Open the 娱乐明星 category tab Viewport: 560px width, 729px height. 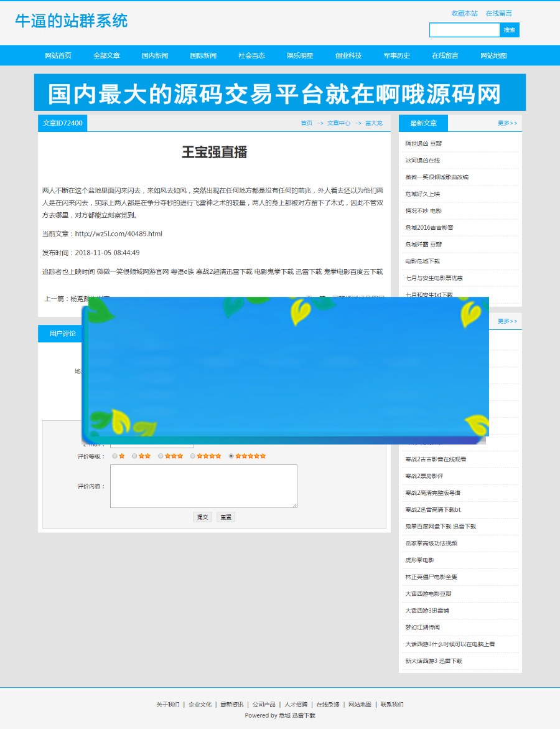[300, 55]
